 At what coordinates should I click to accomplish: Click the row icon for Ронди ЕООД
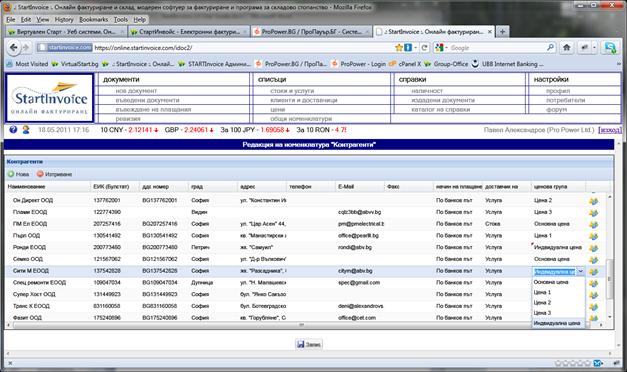pyautogui.click(x=593, y=248)
